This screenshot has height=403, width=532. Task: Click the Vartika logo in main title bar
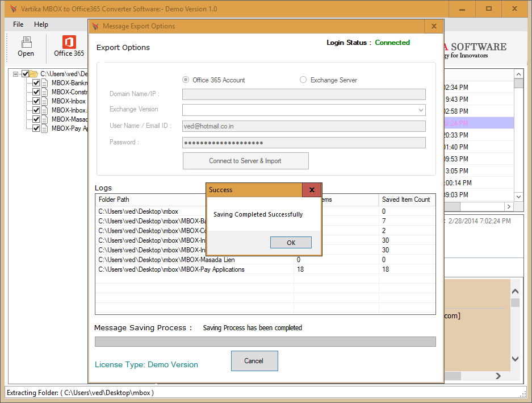point(13,9)
